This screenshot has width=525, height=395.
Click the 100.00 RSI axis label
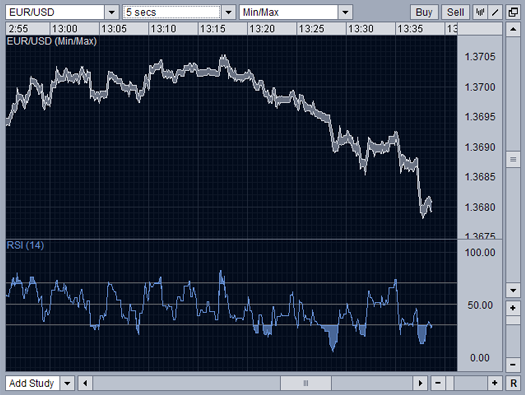tap(480, 252)
